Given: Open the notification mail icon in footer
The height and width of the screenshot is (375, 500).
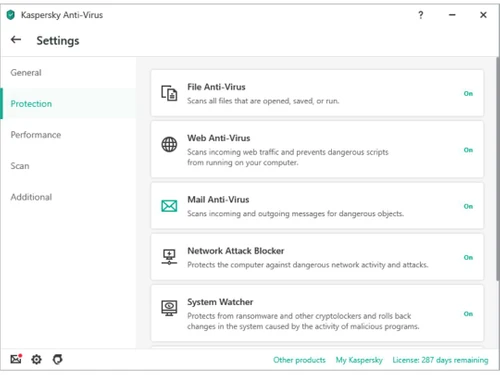Looking at the screenshot, I should (16, 359).
